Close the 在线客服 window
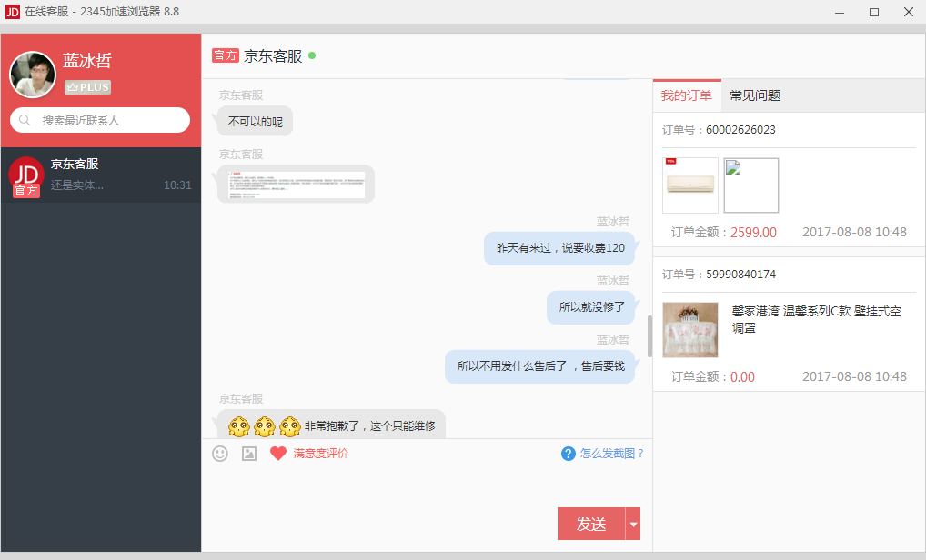This screenshot has width=926, height=560. click(909, 12)
